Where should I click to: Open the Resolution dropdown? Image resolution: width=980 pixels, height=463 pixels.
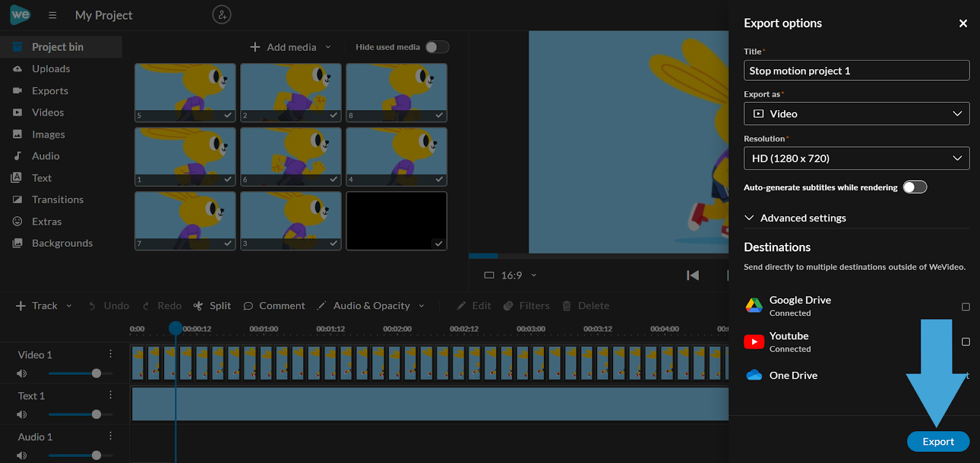pyautogui.click(x=856, y=158)
